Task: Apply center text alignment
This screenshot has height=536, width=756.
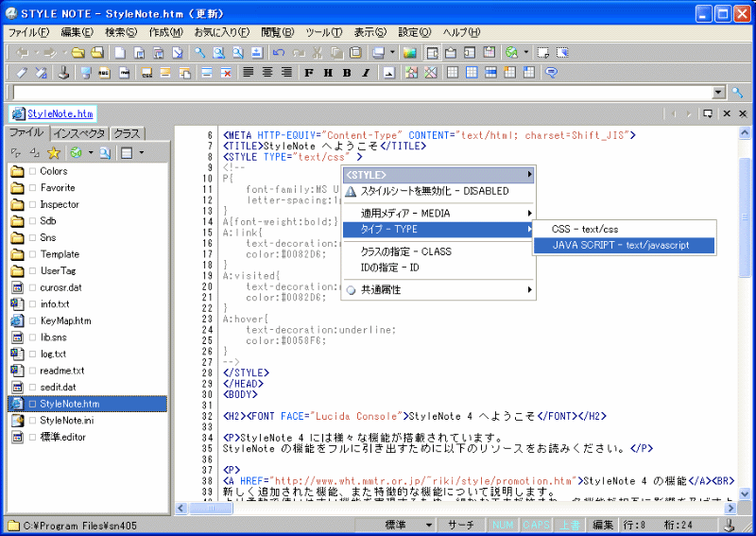Action: pos(267,73)
